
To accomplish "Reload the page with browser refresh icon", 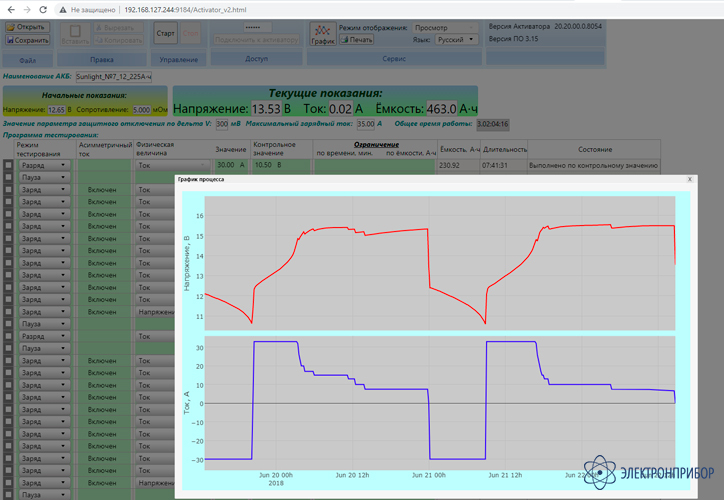I will click(44, 8).
